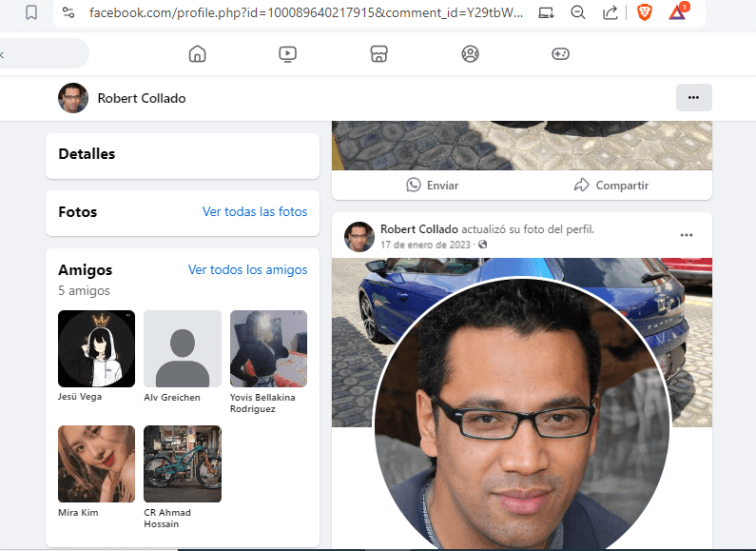The height and width of the screenshot is (551, 756).
Task: Open the Brave Rewards triangle icon
Action: tap(678, 12)
